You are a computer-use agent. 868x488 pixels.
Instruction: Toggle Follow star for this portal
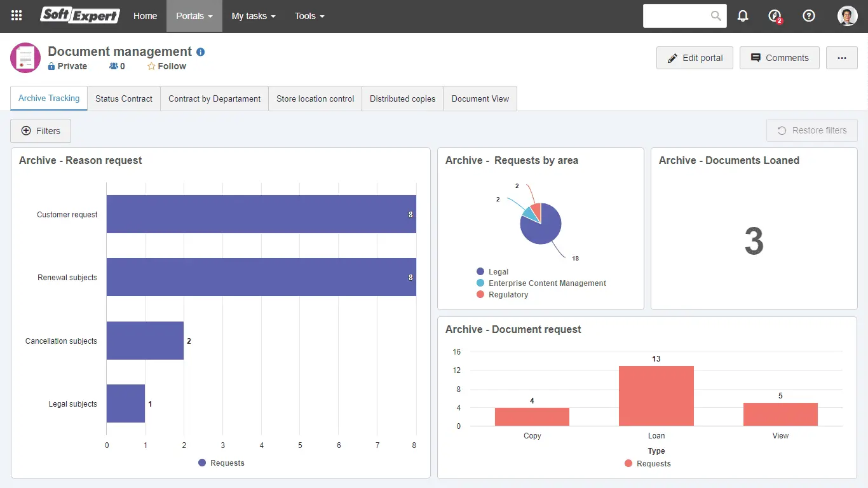coord(166,66)
